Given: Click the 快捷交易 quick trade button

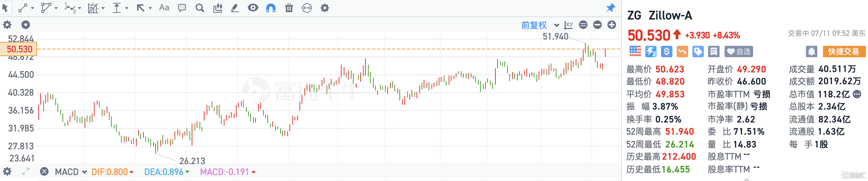Looking at the screenshot, I should 844,52.
